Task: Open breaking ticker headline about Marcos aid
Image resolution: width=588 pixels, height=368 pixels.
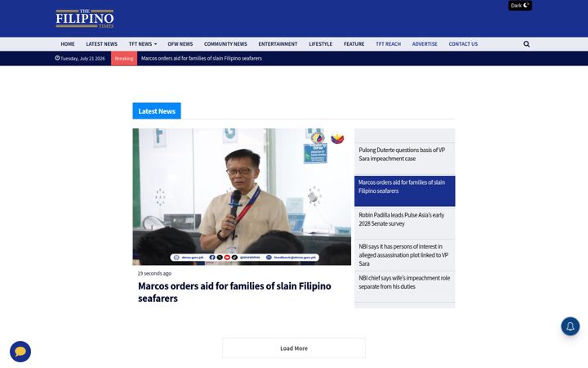Action: coord(202,58)
